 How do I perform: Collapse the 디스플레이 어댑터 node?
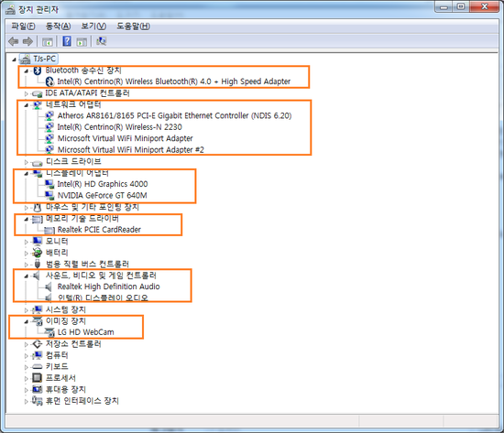(x=27, y=174)
